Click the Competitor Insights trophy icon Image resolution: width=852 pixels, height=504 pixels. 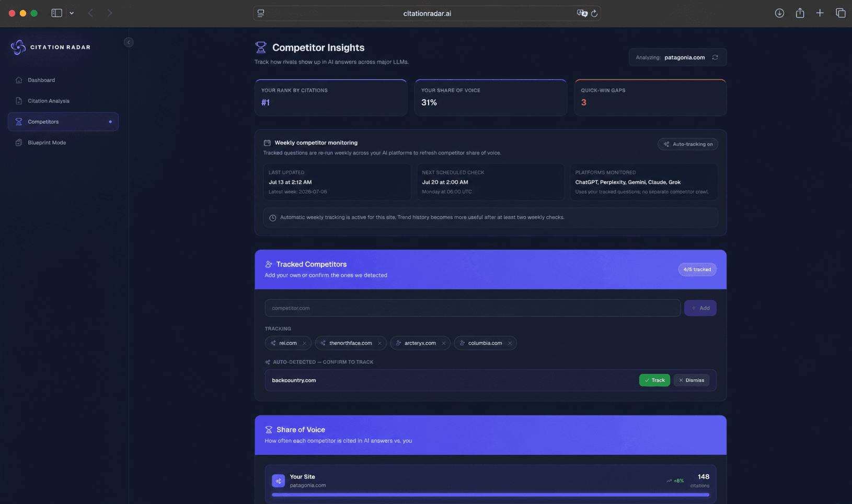click(x=260, y=48)
